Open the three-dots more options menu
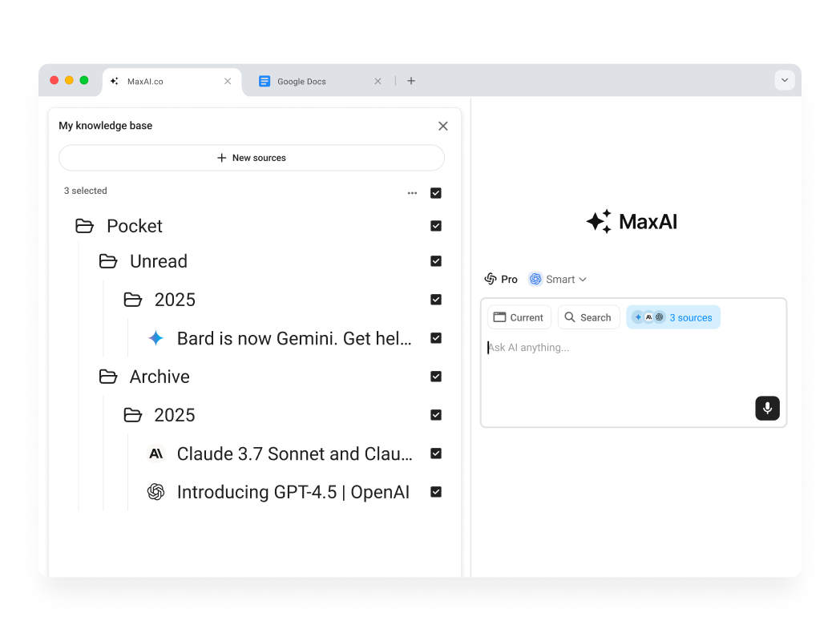840x641 pixels. (x=412, y=193)
